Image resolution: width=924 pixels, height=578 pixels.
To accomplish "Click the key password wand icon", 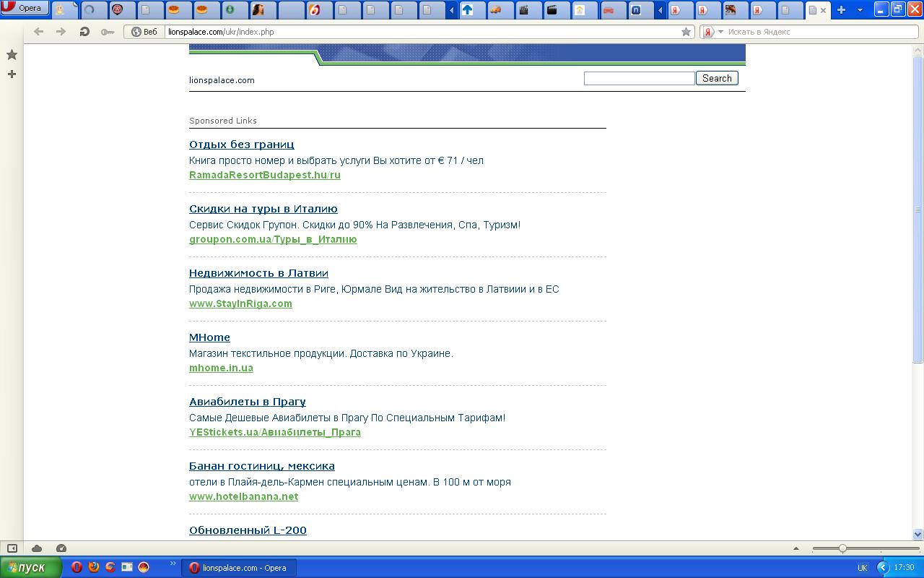I will [x=108, y=32].
